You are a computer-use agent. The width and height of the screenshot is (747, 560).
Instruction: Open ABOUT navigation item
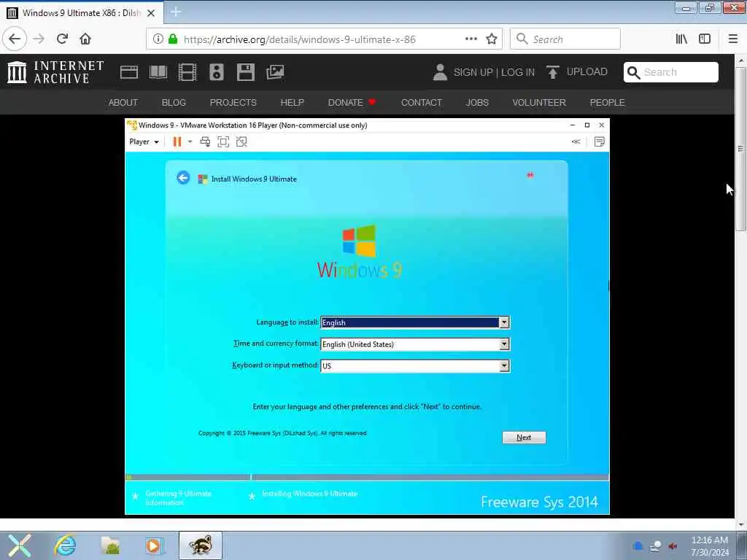tap(123, 102)
